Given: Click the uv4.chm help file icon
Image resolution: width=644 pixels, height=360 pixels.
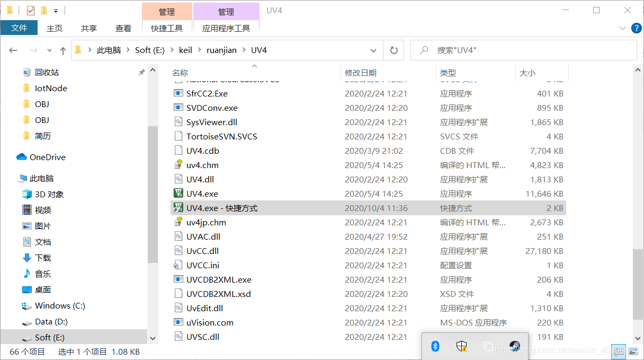Looking at the screenshot, I should [178, 165].
